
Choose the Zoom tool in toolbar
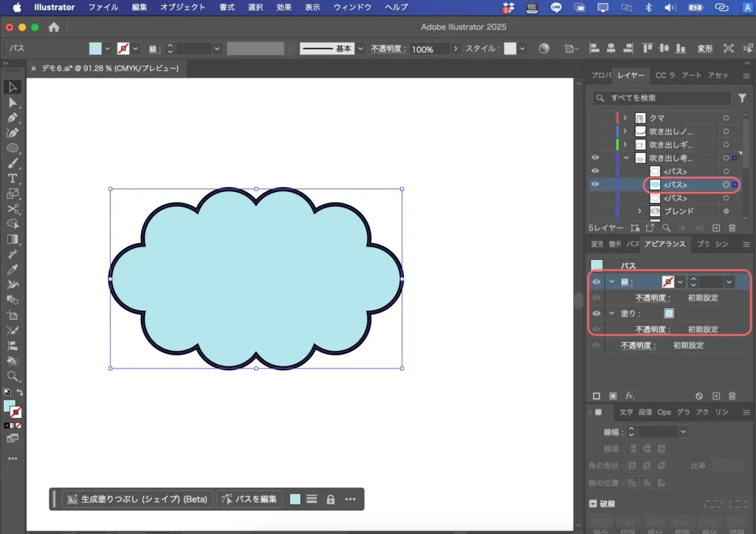point(13,377)
